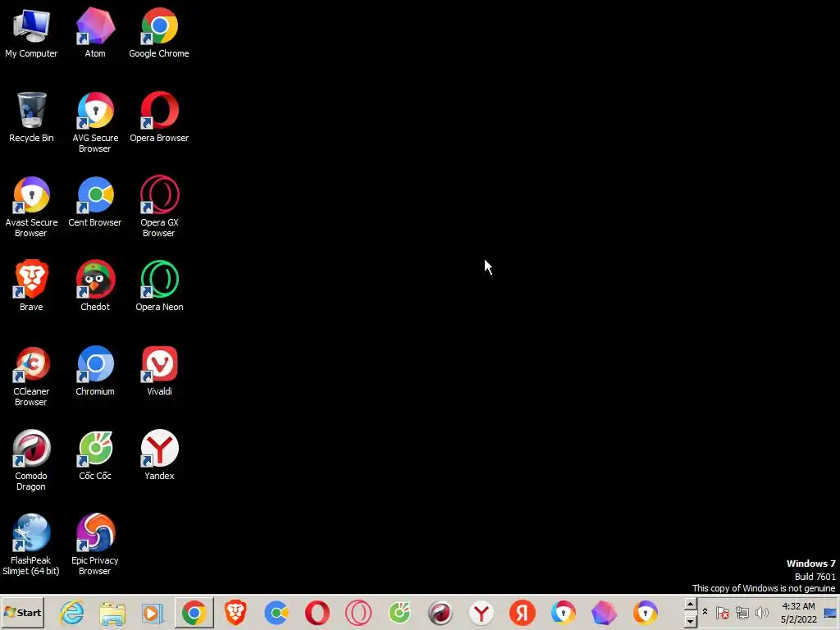
Task: Click the Google Chrome taskbar button
Action: 194,612
